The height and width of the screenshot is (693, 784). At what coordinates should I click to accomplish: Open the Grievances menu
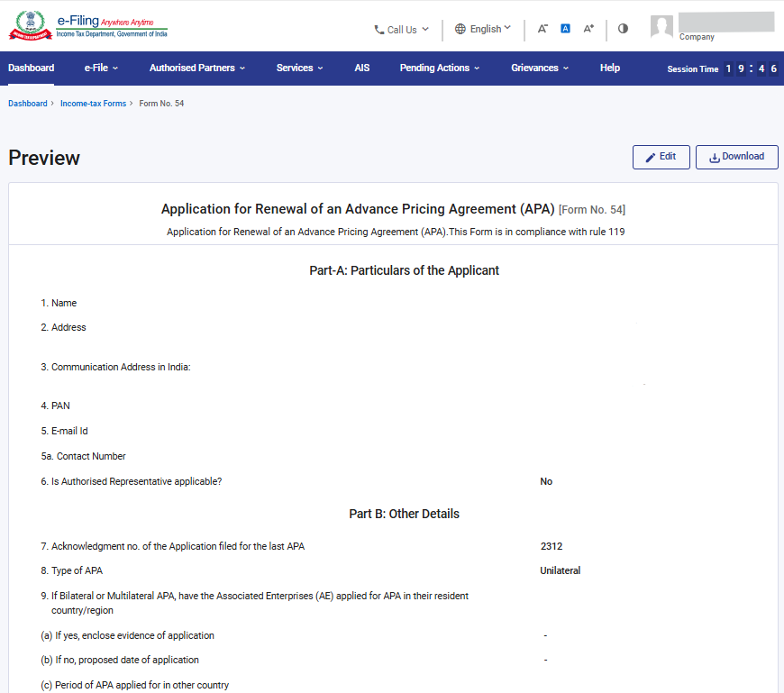click(539, 68)
